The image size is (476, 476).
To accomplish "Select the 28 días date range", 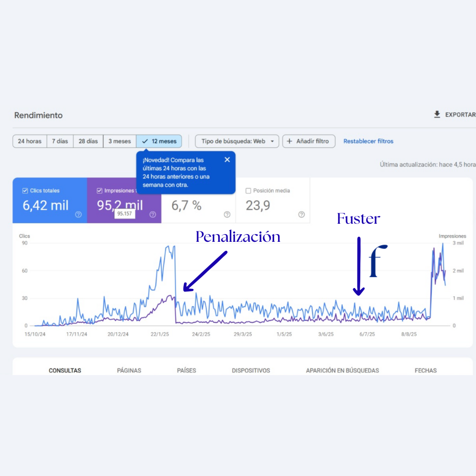I will coord(88,141).
